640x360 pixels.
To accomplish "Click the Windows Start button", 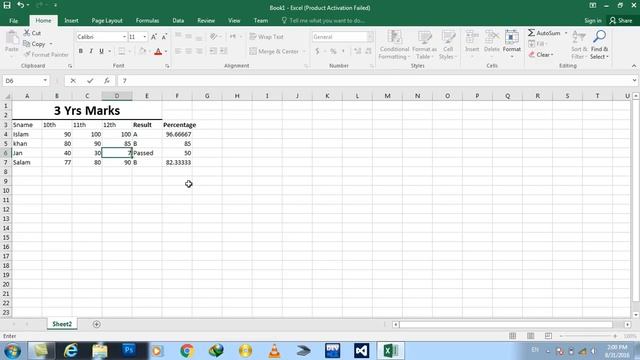I will click(x=12, y=351).
